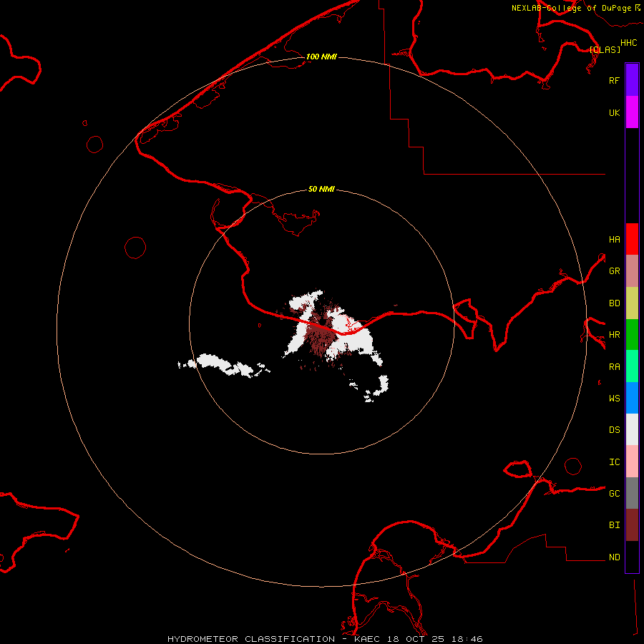Click the HR green legend swatch
The image size is (644, 644).
[x=632, y=335]
